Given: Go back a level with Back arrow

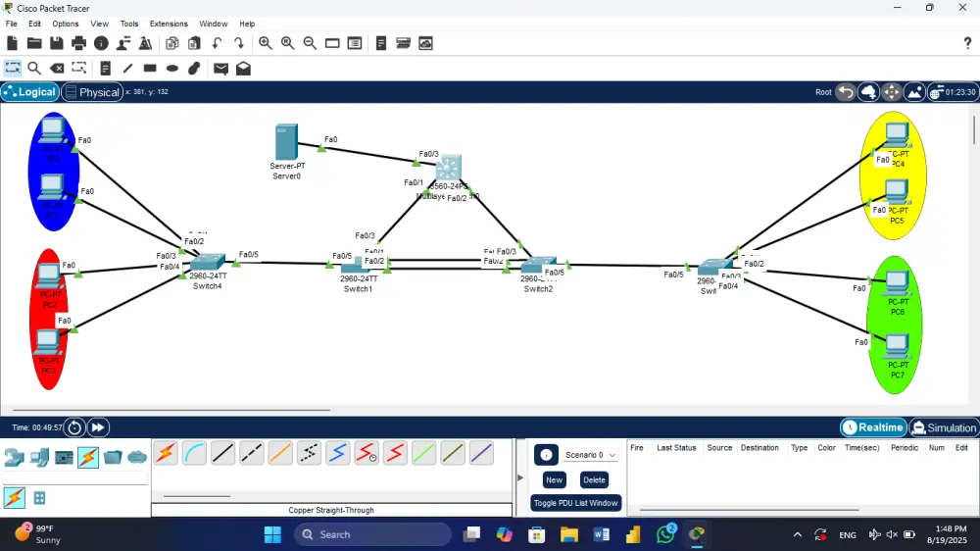Looking at the screenshot, I should (x=846, y=92).
